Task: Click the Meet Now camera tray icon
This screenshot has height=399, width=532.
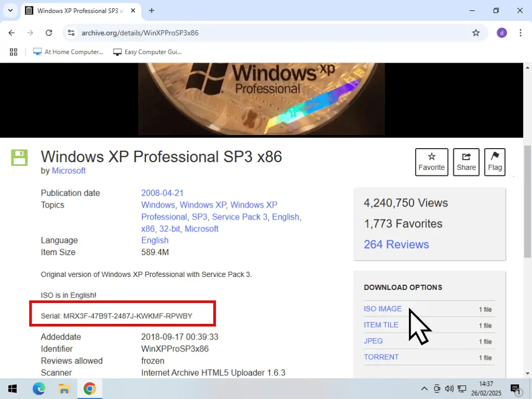Action: (437, 389)
